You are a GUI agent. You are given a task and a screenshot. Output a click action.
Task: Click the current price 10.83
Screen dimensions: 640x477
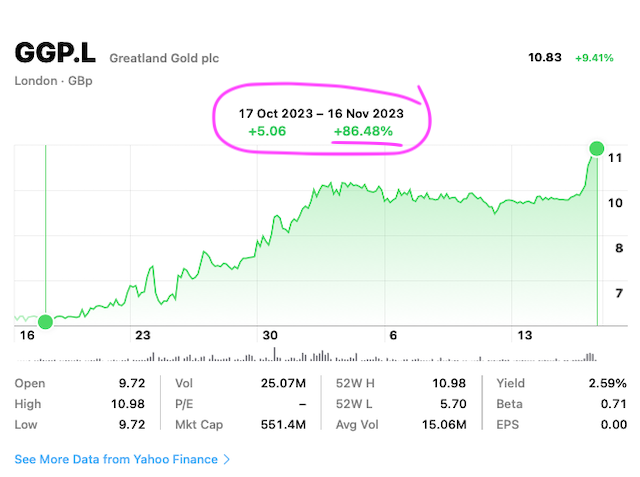tap(545, 58)
